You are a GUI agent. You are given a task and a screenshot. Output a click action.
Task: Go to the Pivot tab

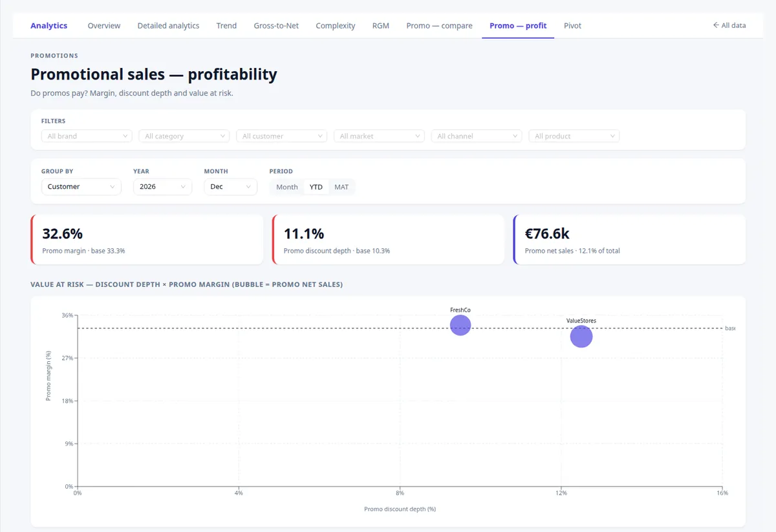(x=572, y=25)
